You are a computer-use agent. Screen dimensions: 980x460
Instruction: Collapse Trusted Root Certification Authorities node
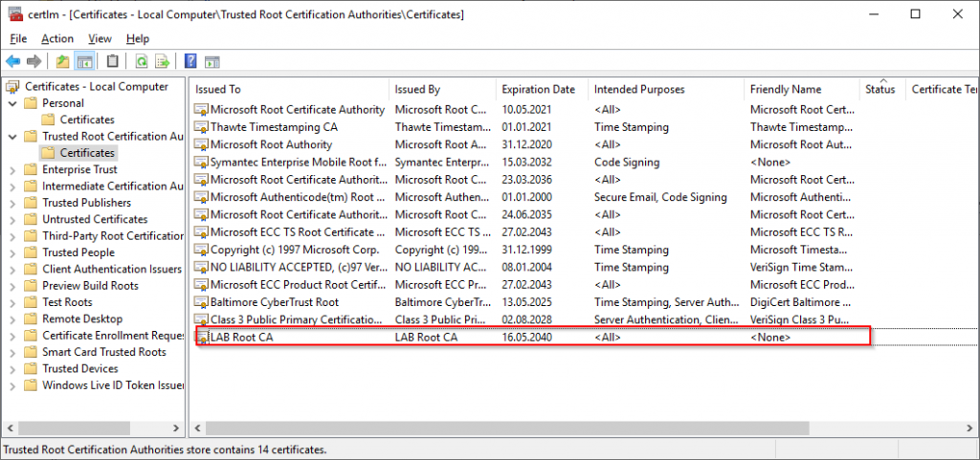[13, 136]
